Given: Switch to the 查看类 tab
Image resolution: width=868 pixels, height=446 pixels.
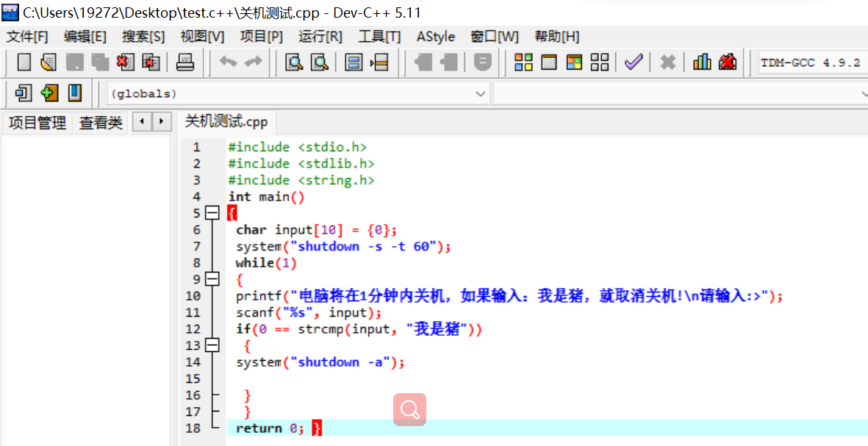Looking at the screenshot, I should (x=101, y=123).
